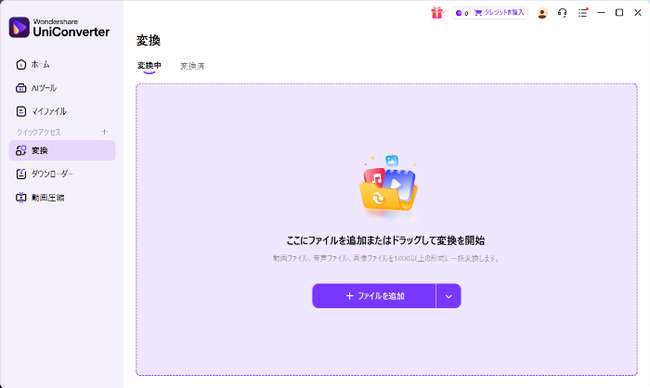Open 動画圧縮 in the sidebar
This screenshot has height=388, width=650.
62,198
